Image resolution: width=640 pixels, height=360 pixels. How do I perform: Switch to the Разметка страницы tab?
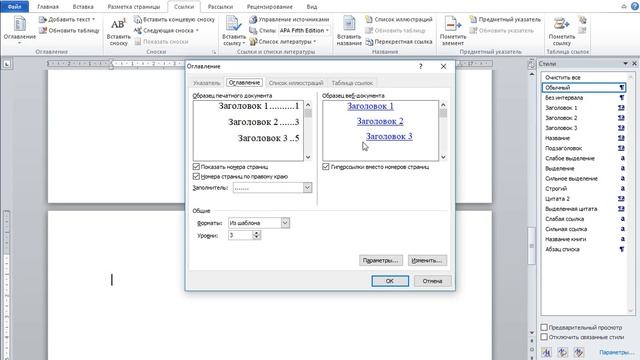[x=134, y=7]
